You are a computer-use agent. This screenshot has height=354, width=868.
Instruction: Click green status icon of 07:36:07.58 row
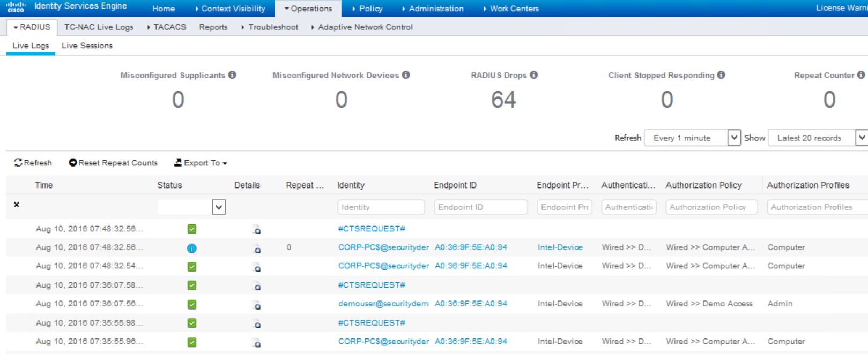192,285
